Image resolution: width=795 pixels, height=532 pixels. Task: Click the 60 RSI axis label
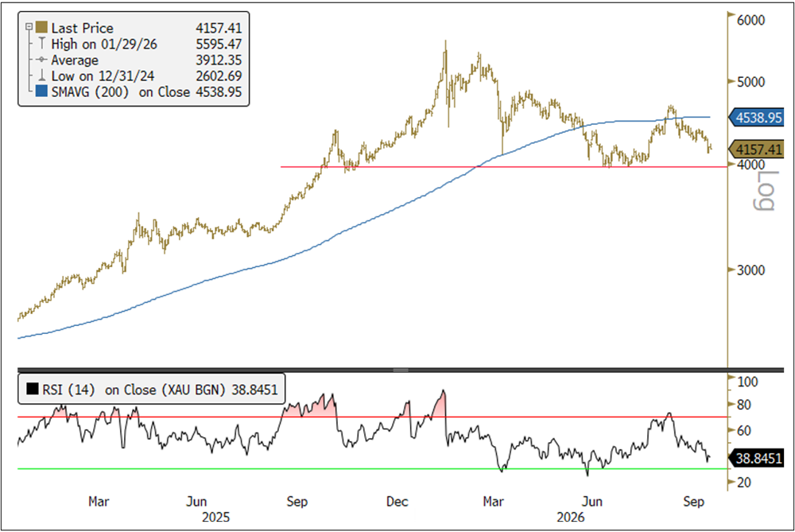tap(744, 430)
